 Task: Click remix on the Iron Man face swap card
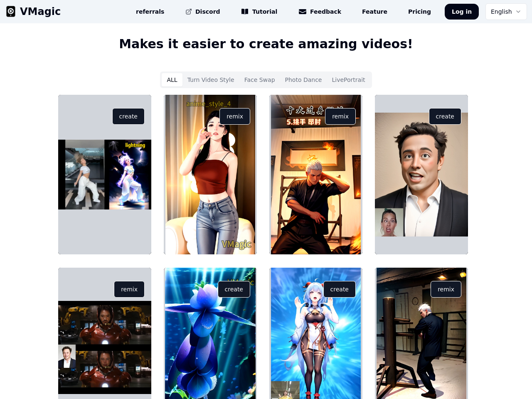129,289
